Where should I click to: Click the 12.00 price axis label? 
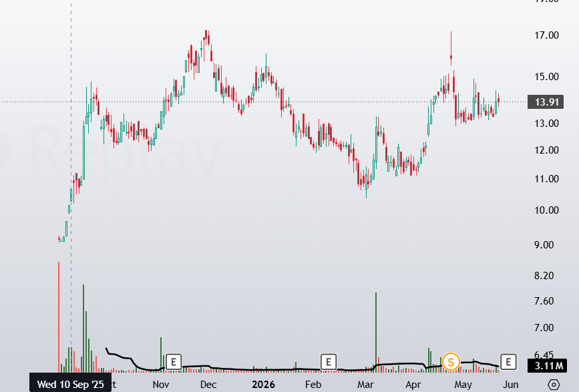pos(546,150)
